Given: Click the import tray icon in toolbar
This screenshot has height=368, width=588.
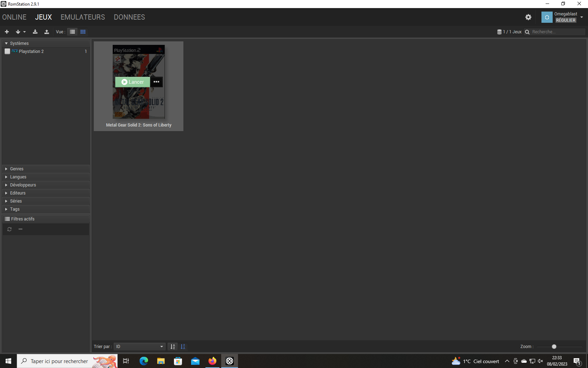Looking at the screenshot, I should click(35, 32).
